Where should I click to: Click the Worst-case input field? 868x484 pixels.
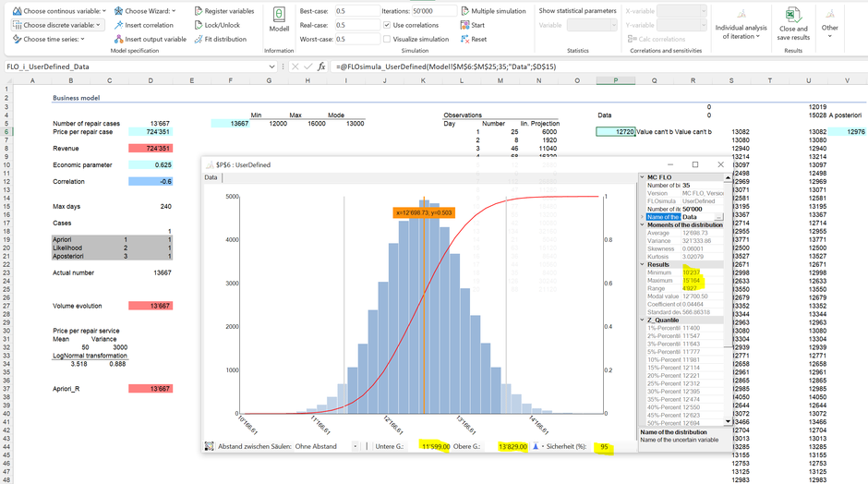point(357,40)
